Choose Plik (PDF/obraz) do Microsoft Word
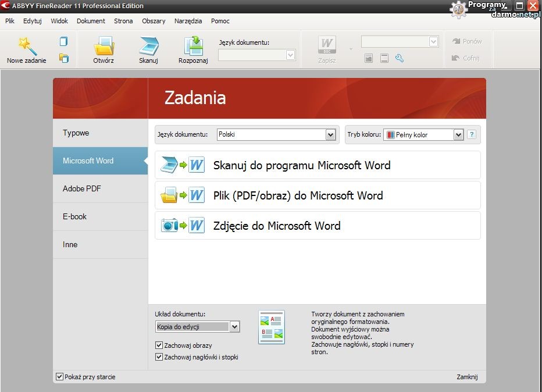The height and width of the screenshot is (392, 542). coord(298,195)
